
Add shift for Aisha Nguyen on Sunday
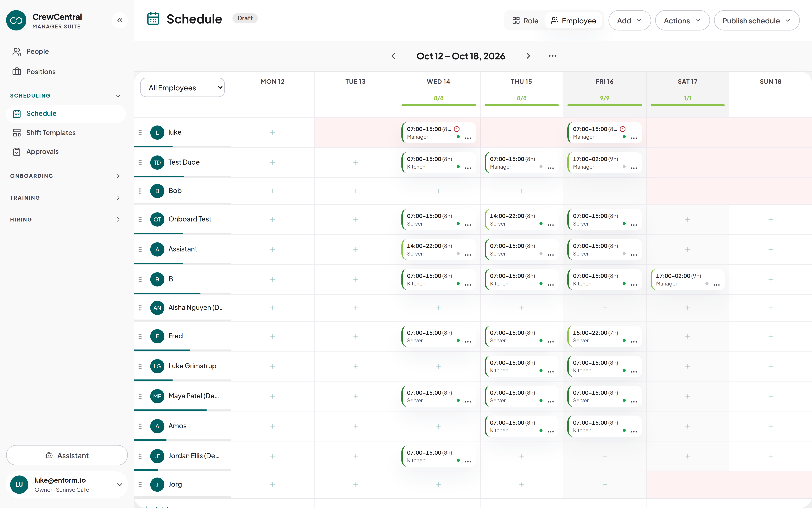(771, 308)
